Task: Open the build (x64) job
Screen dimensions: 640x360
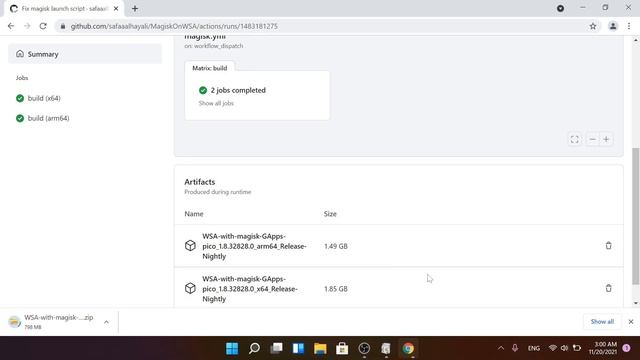Action: click(44, 98)
